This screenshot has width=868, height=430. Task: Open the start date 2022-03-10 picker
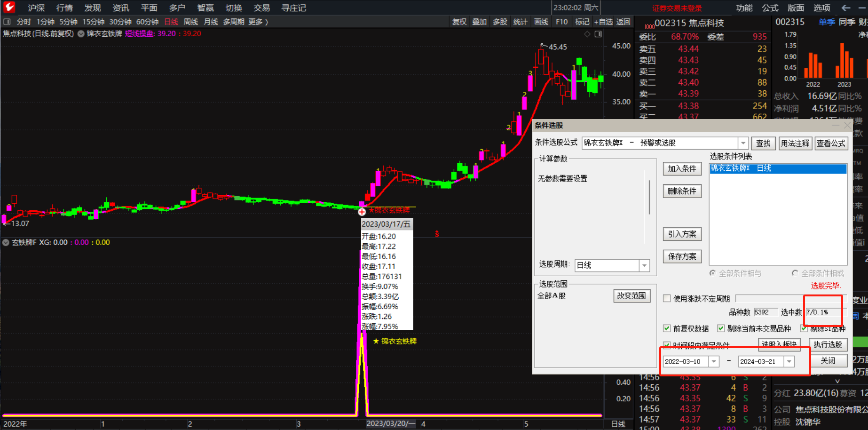(714, 361)
